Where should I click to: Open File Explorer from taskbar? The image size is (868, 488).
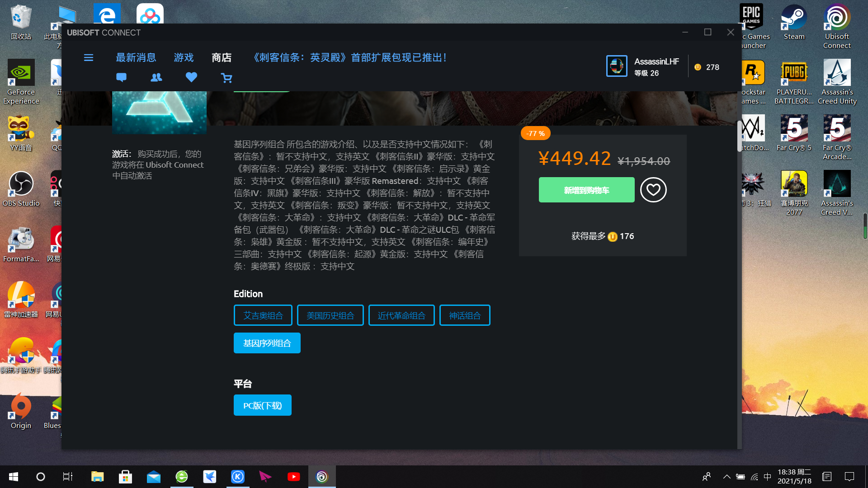(97, 477)
